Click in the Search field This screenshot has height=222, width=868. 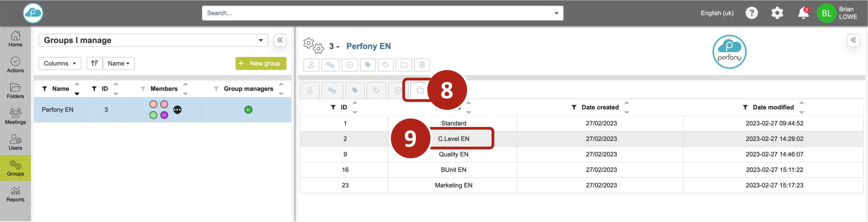pyautogui.click(x=377, y=13)
